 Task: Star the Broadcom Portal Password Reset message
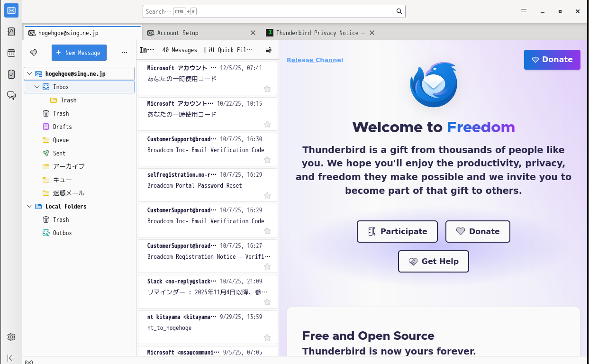267,195
